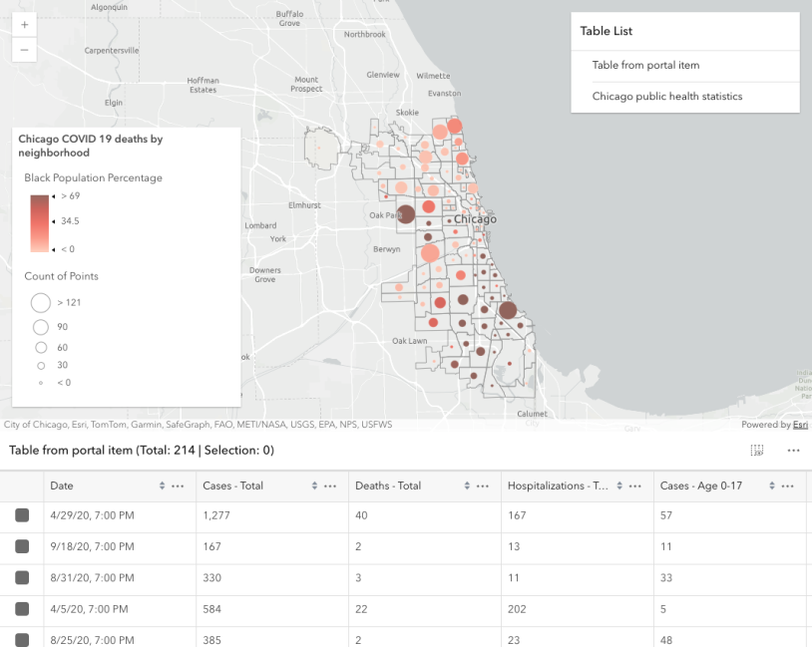Check the 9/18/20 row checkbox
Image resolution: width=812 pixels, height=647 pixels.
(22, 547)
